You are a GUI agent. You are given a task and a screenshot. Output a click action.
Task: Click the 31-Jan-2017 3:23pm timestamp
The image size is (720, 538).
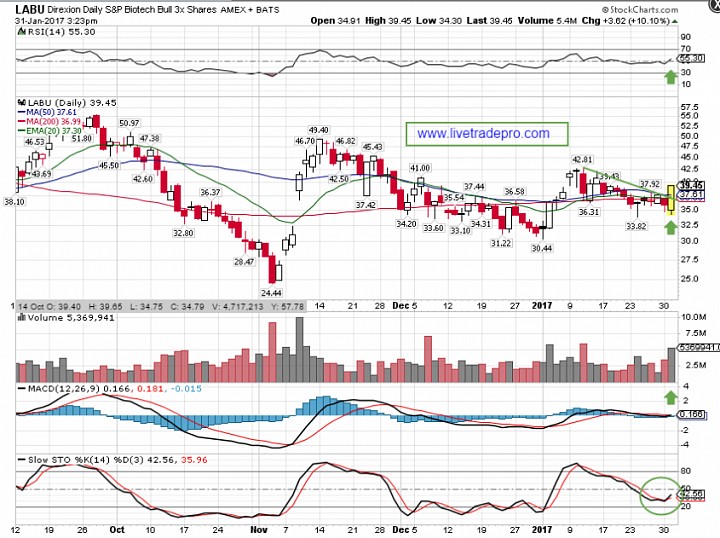click(x=56, y=21)
